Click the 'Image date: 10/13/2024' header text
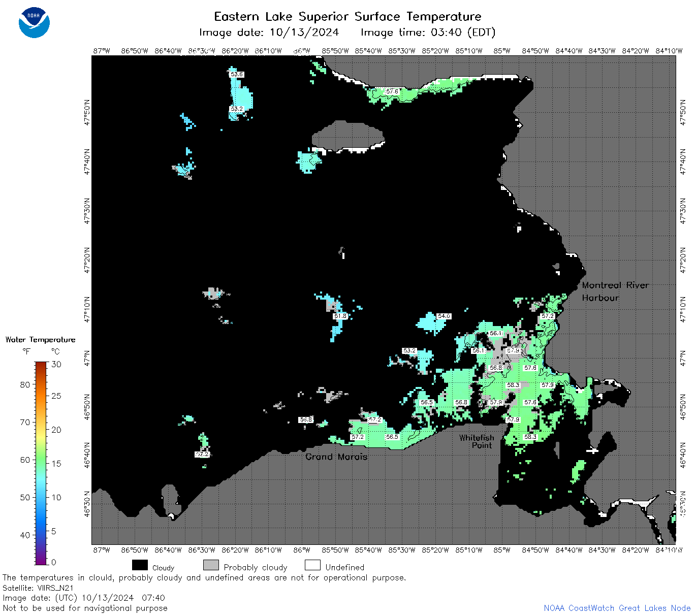Image resolution: width=696 pixels, height=616 pixels. click(269, 33)
